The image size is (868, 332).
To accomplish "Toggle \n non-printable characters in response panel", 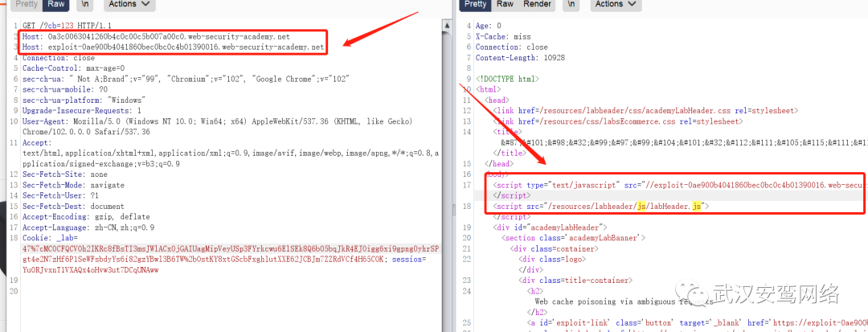I will tap(571, 5).
